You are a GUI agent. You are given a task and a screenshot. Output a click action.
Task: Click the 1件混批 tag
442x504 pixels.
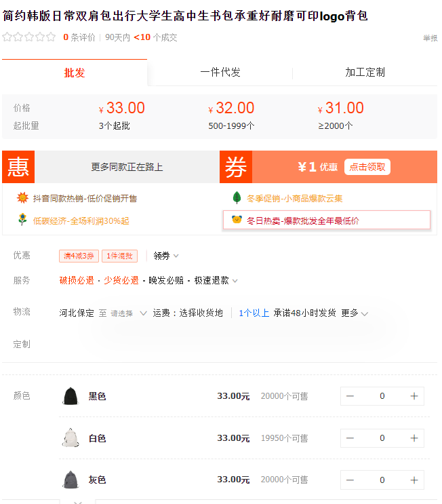coord(119,256)
